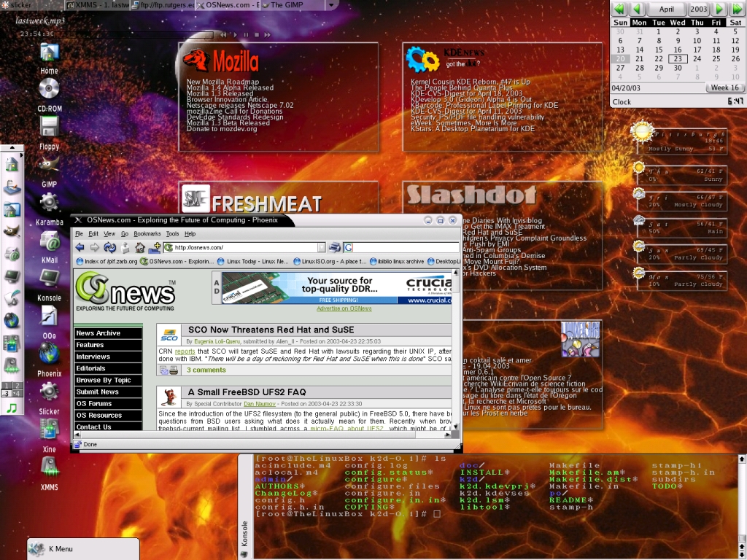Launch the OOo desktop icon
This screenshot has height=560, width=747.
pos(49,316)
